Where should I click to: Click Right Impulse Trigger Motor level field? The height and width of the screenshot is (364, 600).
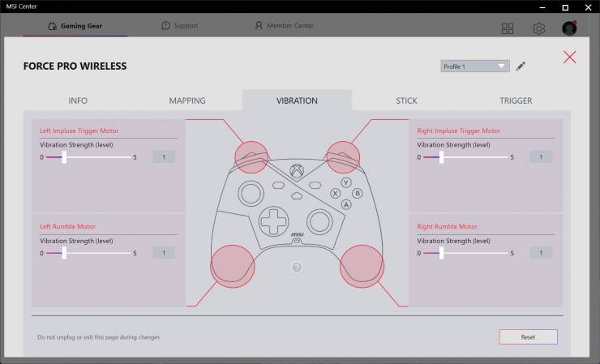(x=541, y=156)
